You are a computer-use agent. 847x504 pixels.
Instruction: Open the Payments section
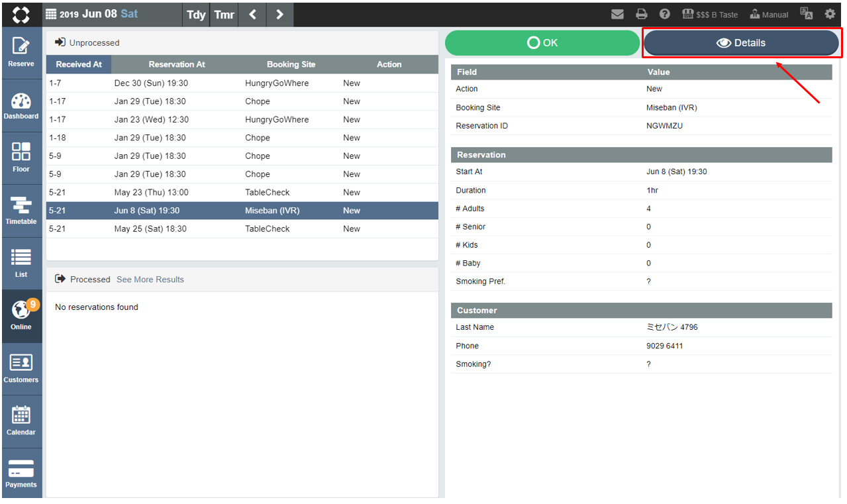tap(21, 474)
